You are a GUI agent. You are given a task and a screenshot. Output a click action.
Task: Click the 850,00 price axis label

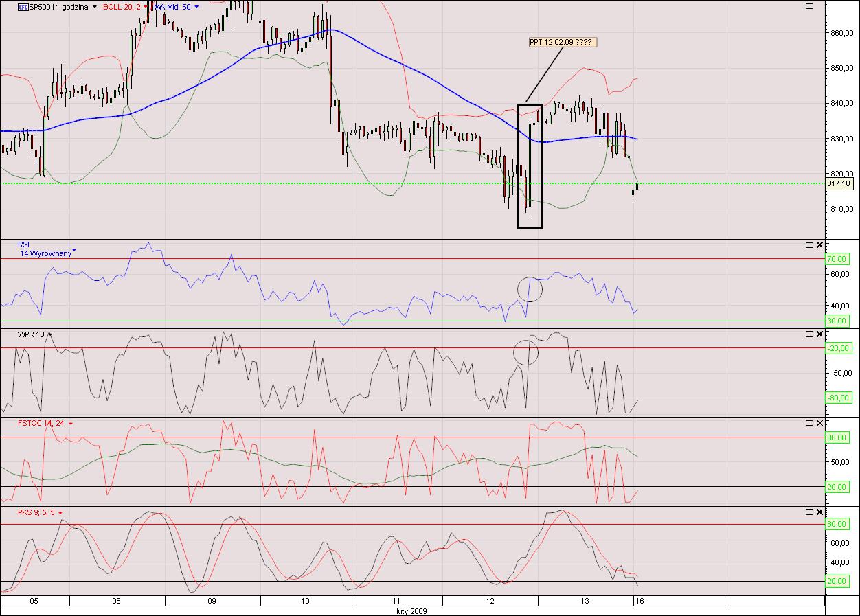coord(841,68)
